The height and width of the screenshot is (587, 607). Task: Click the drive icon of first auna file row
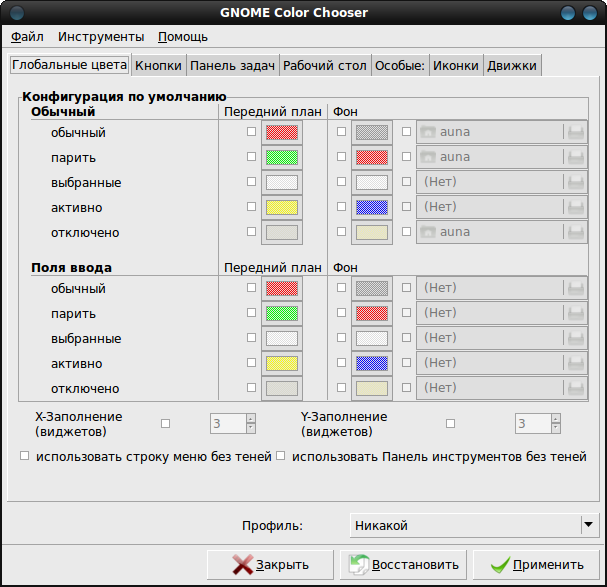(x=576, y=132)
